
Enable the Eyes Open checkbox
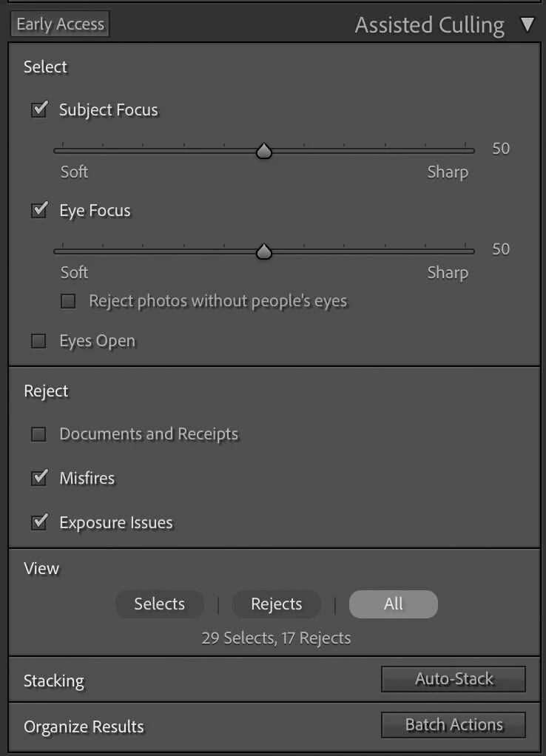(x=38, y=341)
